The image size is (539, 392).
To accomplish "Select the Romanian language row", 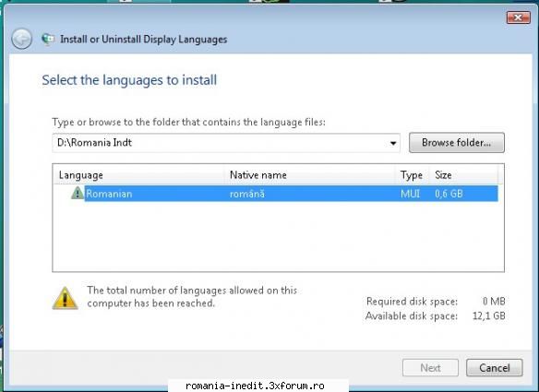I will point(284,194).
